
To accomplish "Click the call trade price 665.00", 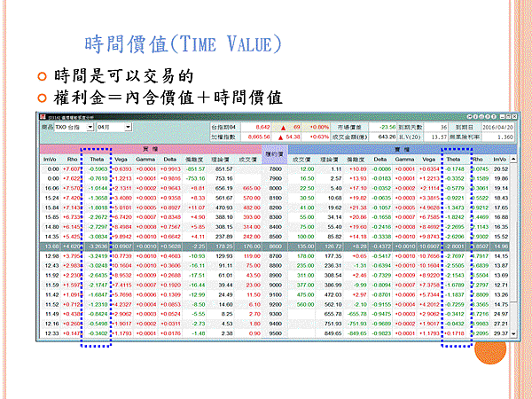I will [x=252, y=188].
